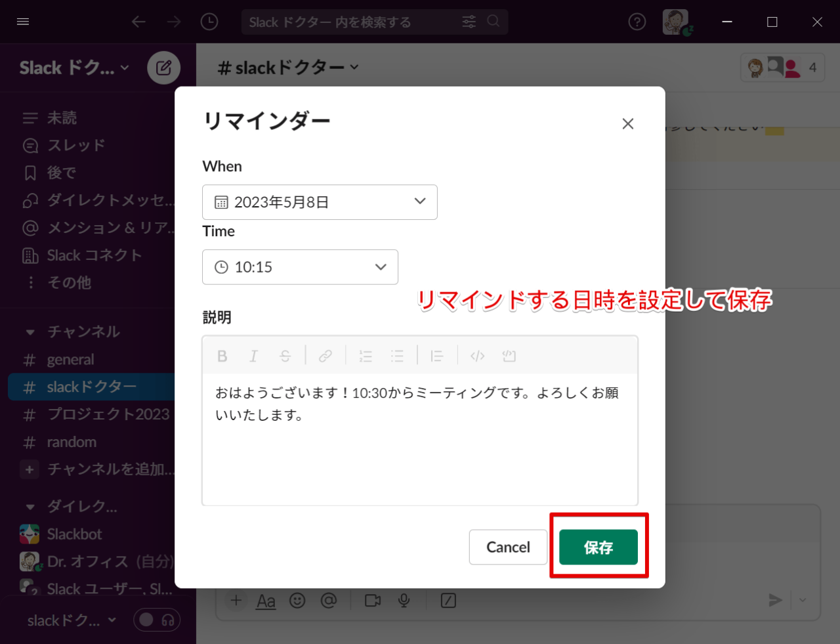Click the ordered list icon
840x644 pixels.
tap(366, 356)
